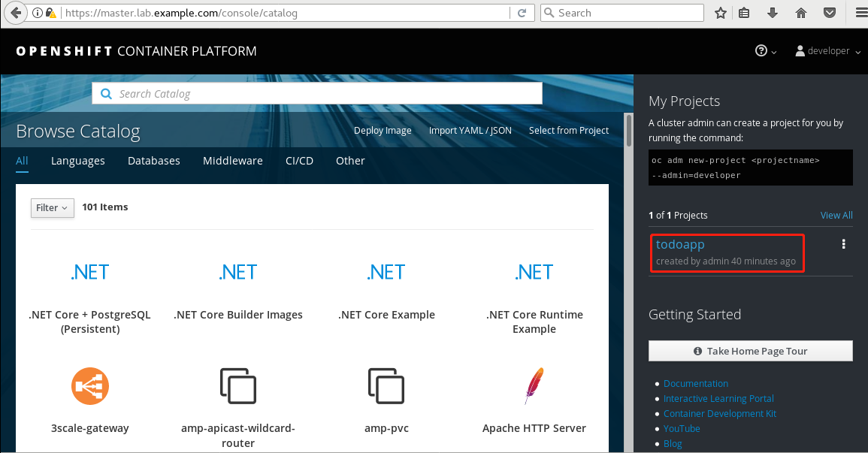Click Select from Project
Viewport: 868px width, 453px height.
click(568, 131)
